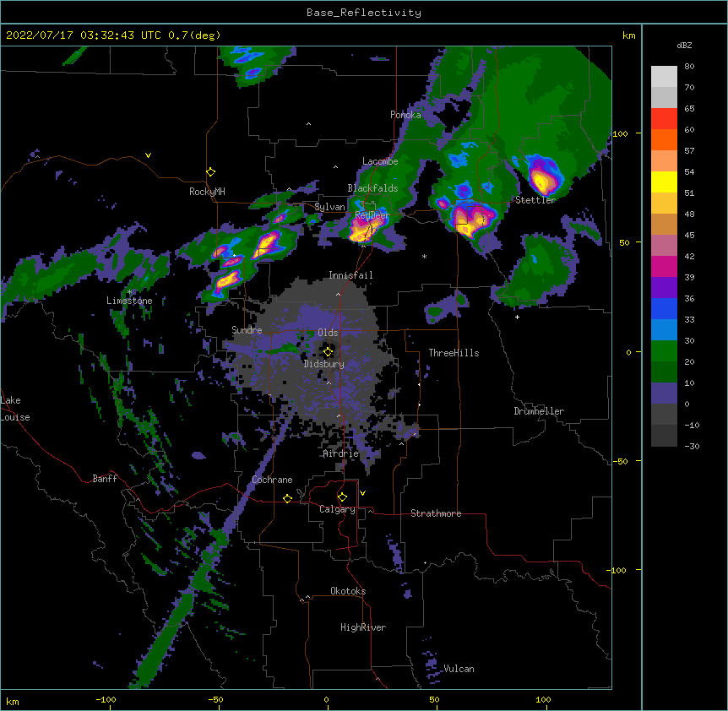Click the Drumheller label
The height and width of the screenshot is (711, 728).
pyautogui.click(x=539, y=411)
